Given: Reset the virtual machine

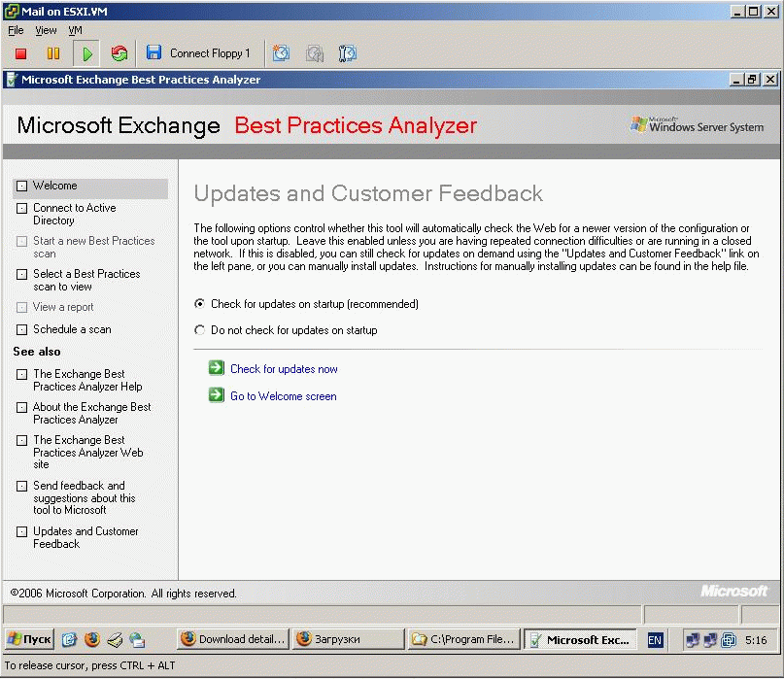Looking at the screenshot, I should (x=119, y=53).
